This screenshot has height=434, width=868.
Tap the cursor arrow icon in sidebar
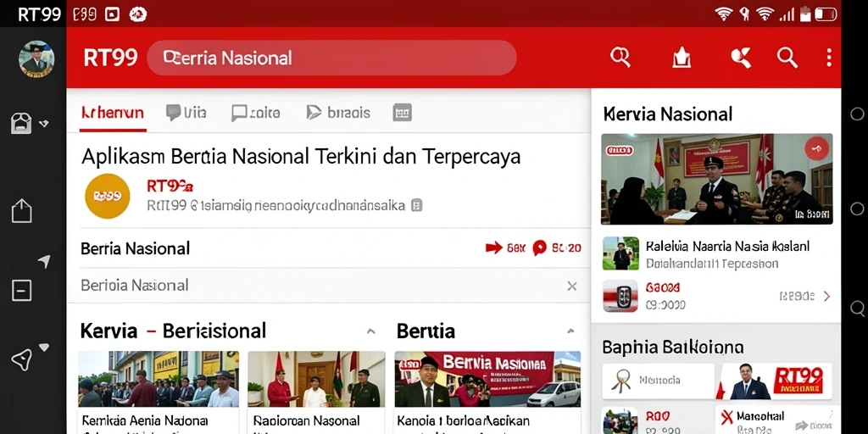click(x=44, y=261)
